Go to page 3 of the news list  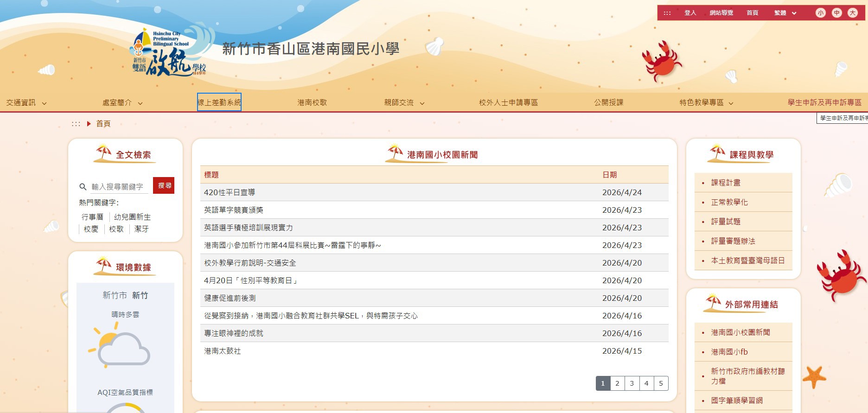tap(632, 383)
